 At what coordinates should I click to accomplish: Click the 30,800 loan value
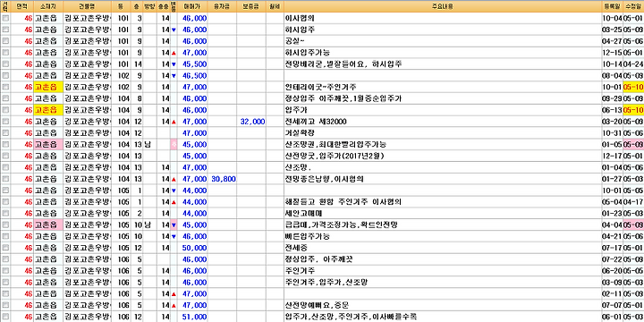[223, 180]
